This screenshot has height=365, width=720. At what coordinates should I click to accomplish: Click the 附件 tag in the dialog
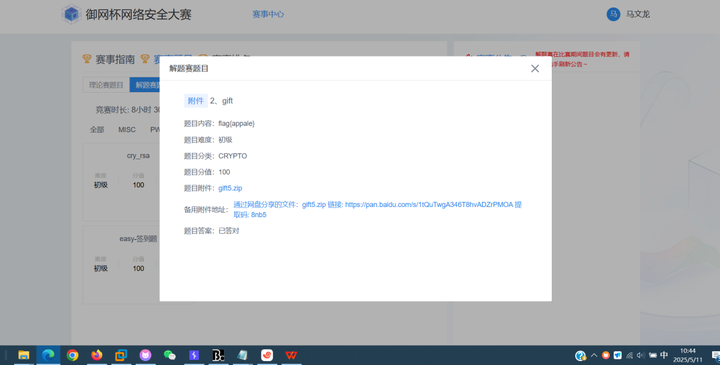[196, 101]
